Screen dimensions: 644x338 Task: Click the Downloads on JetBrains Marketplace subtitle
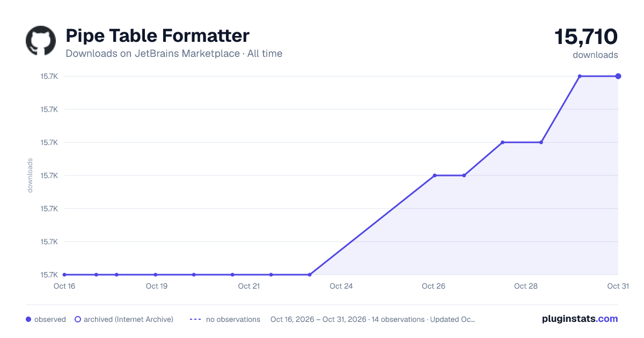point(174,54)
